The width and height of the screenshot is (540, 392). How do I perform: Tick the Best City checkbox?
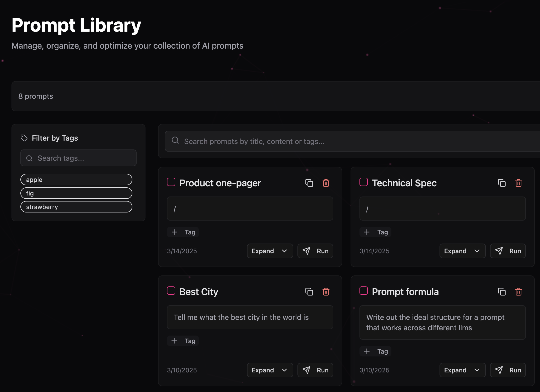click(171, 291)
